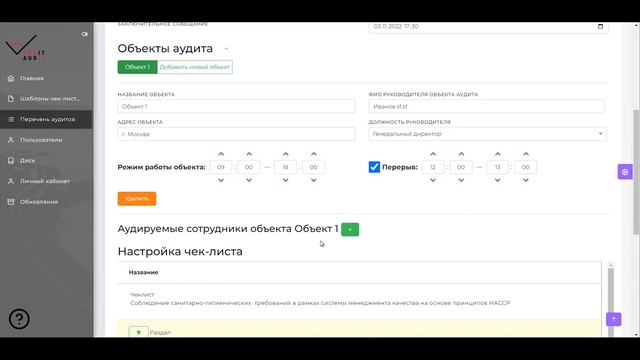This screenshot has height=360, width=640.
Task: Click break start hour field 12
Action: point(433,167)
